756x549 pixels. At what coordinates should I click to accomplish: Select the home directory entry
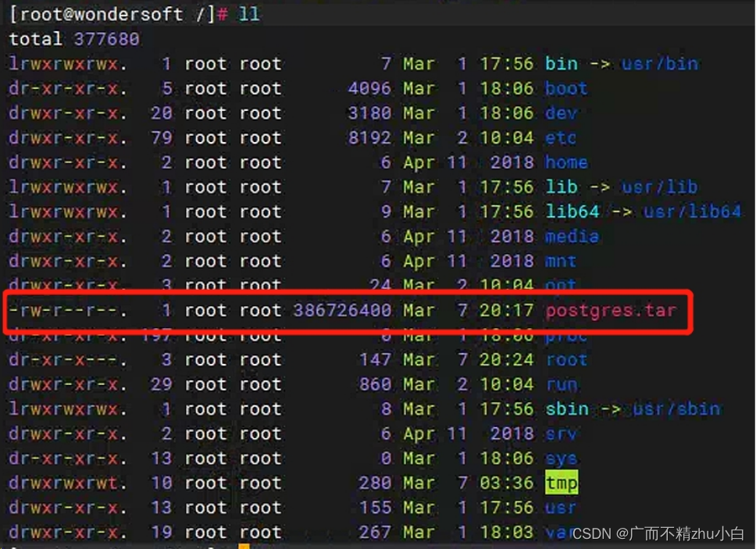pyautogui.click(x=565, y=162)
